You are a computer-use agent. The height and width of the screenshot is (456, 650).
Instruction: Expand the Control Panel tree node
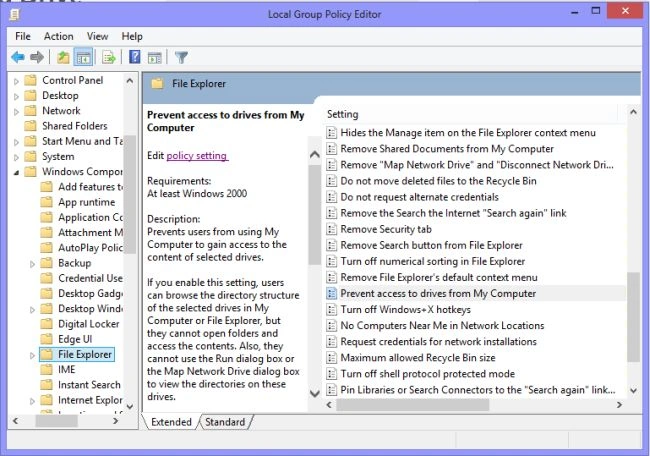click(16, 81)
